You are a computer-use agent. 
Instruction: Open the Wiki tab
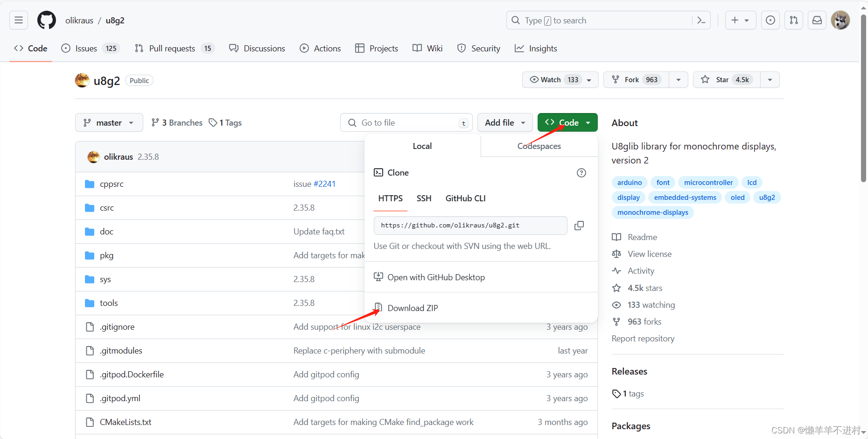[x=427, y=49]
